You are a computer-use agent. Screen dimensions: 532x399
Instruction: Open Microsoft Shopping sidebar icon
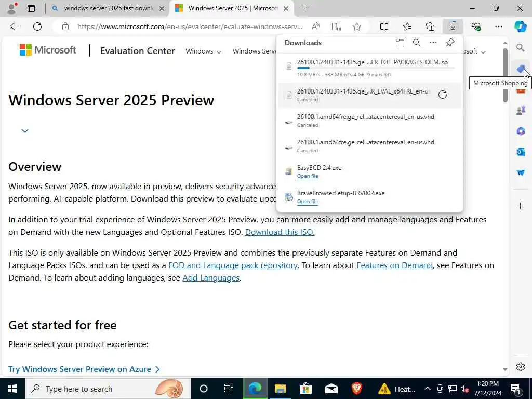tap(521, 69)
